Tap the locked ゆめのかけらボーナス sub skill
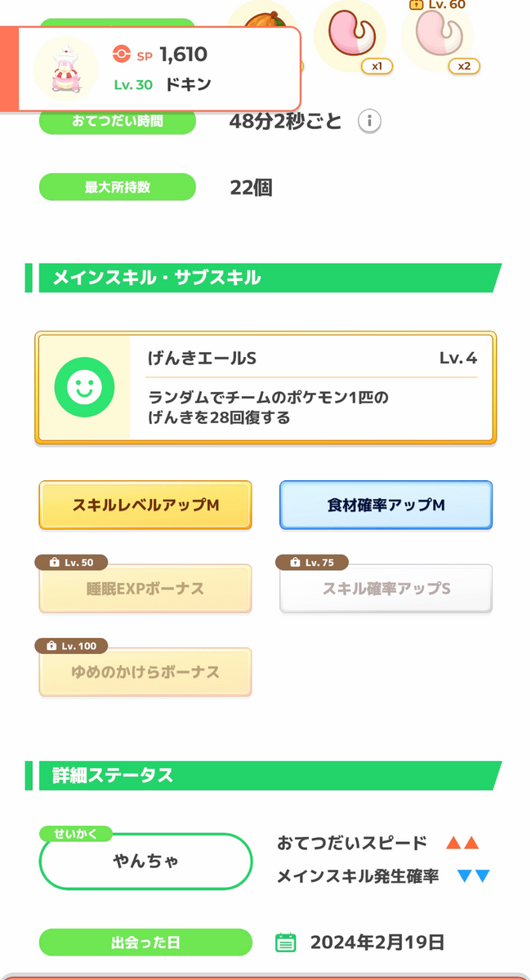This screenshot has height=980, width=531. pos(145,672)
